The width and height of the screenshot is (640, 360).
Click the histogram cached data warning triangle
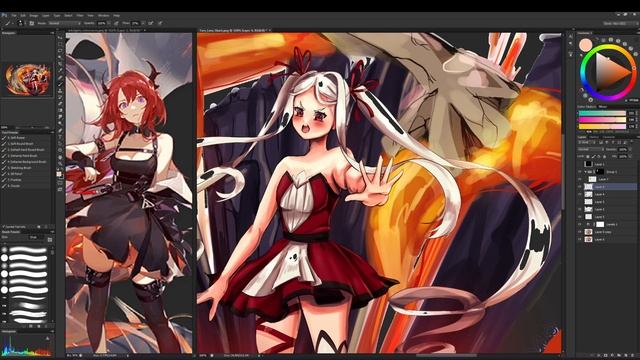(48, 338)
